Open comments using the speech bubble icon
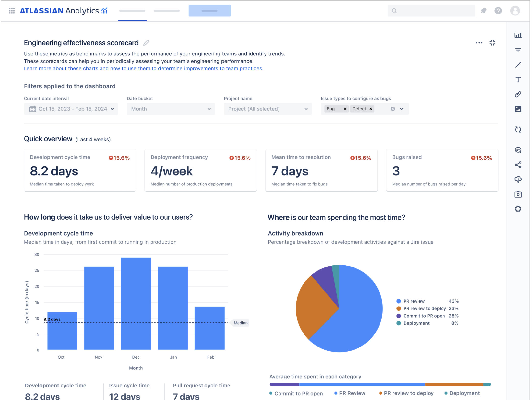 coord(518,150)
